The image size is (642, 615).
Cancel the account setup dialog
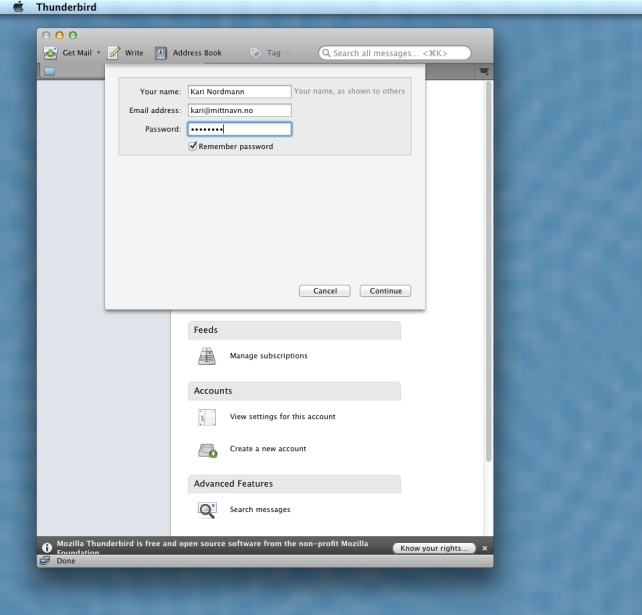(325, 291)
